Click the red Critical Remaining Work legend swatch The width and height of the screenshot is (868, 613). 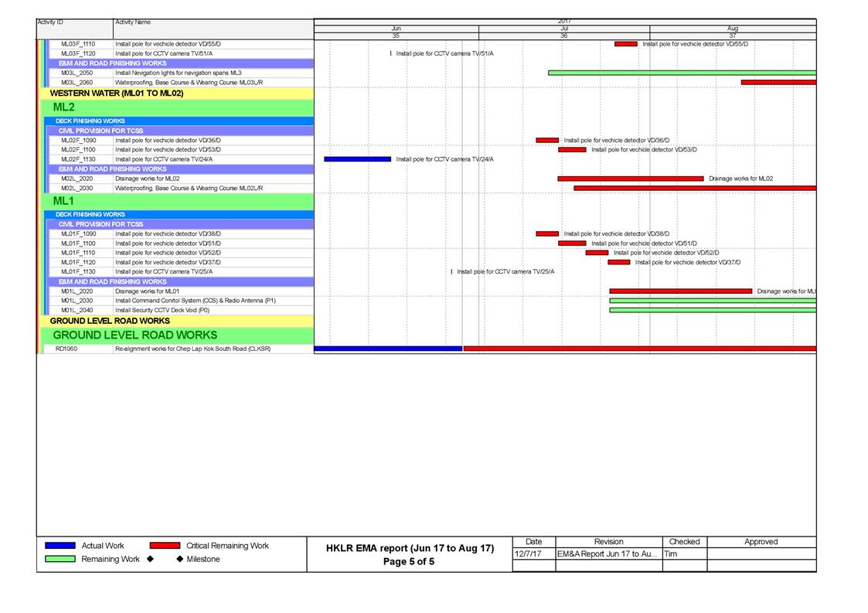165,546
